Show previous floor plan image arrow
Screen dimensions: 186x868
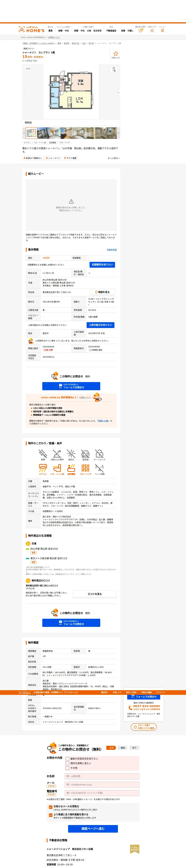tap(24, 93)
